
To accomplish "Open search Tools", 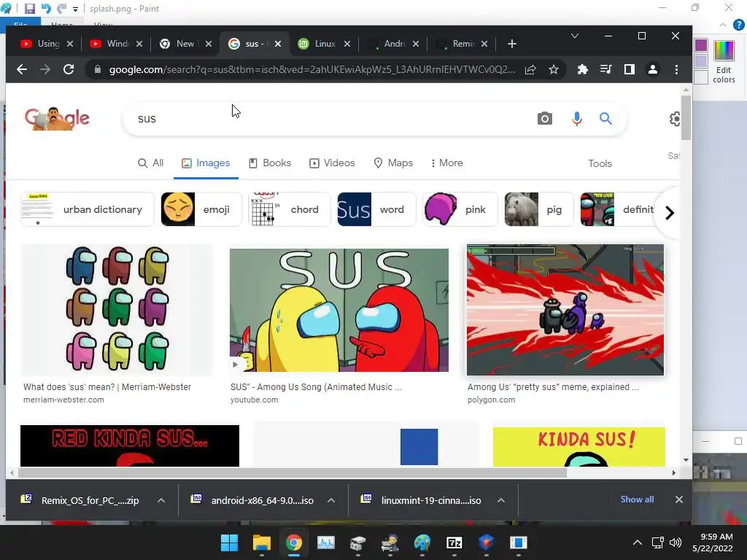I will [x=600, y=163].
